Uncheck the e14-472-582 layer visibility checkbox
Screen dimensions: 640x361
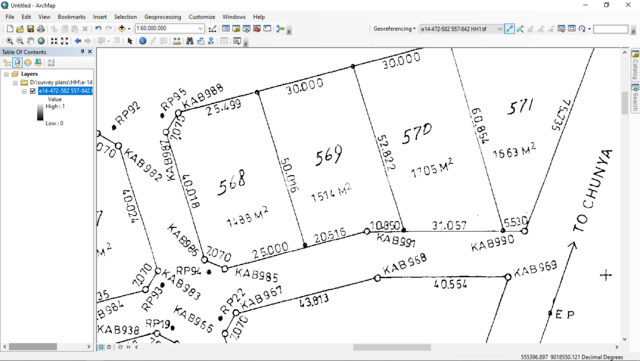coord(33,91)
